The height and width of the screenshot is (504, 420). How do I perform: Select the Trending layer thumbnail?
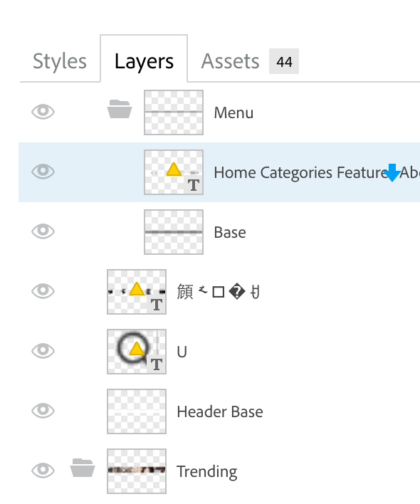[x=137, y=471]
